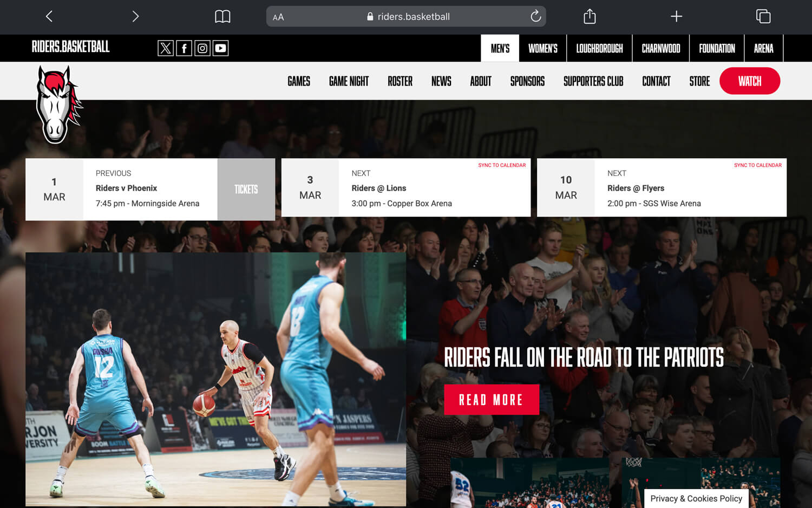This screenshot has width=812, height=508.
Task: Open the Riders Fall on the Road headline
Action: (x=584, y=357)
